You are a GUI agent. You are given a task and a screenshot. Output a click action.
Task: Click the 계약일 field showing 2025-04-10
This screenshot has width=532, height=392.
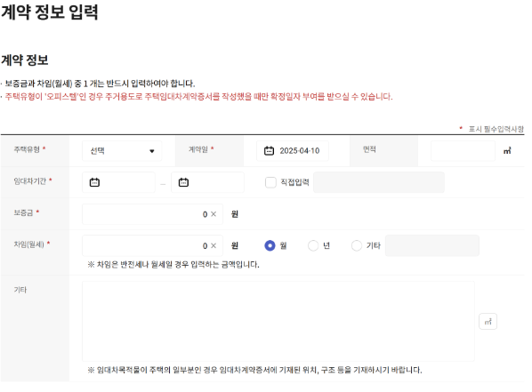pyautogui.click(x=293, y=151)
